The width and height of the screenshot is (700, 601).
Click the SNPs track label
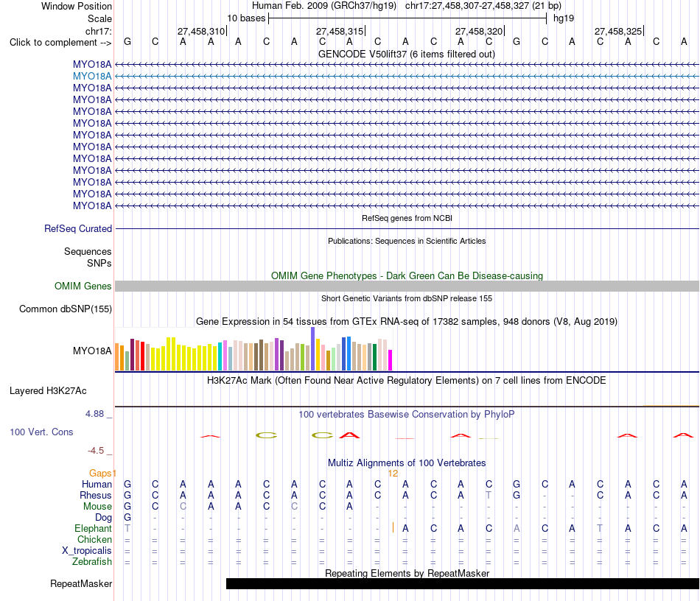(x=99, y=263)
